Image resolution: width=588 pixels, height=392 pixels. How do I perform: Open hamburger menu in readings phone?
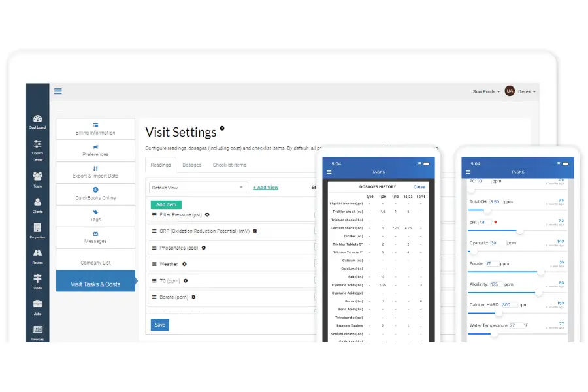[x=468, y=172]
